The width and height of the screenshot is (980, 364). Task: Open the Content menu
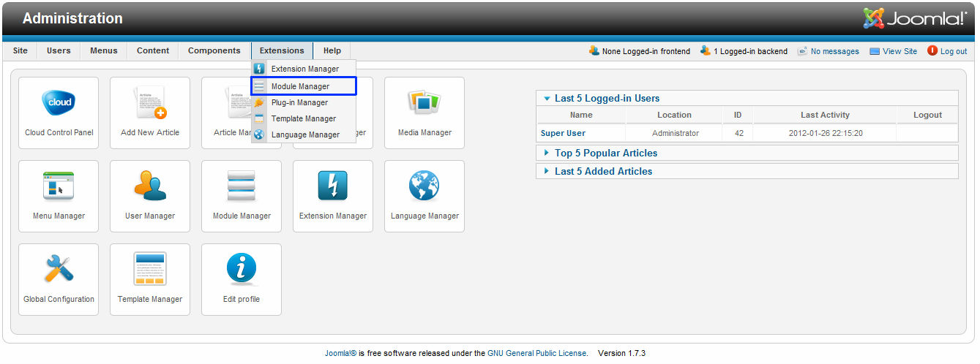pyautogui.click(x=153, y=51)
